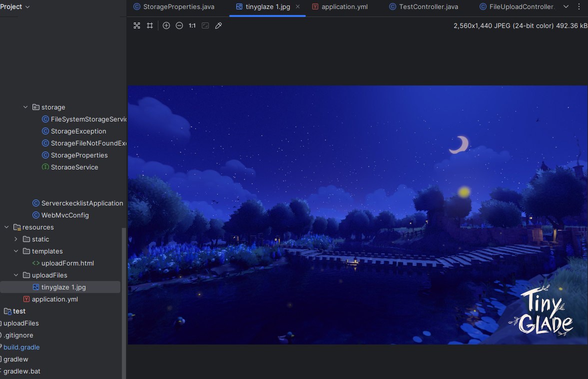Open FileSystemStorageService class
The image size is (588, 379).
point(88,119)
